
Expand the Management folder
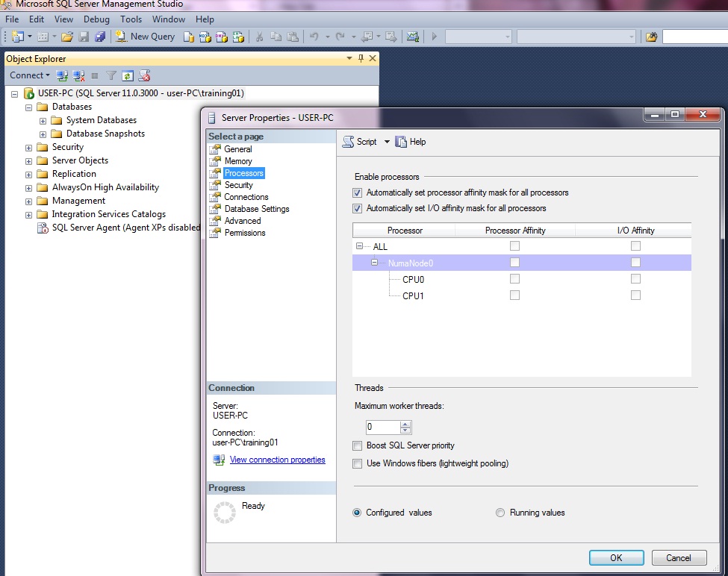[29, 201]
